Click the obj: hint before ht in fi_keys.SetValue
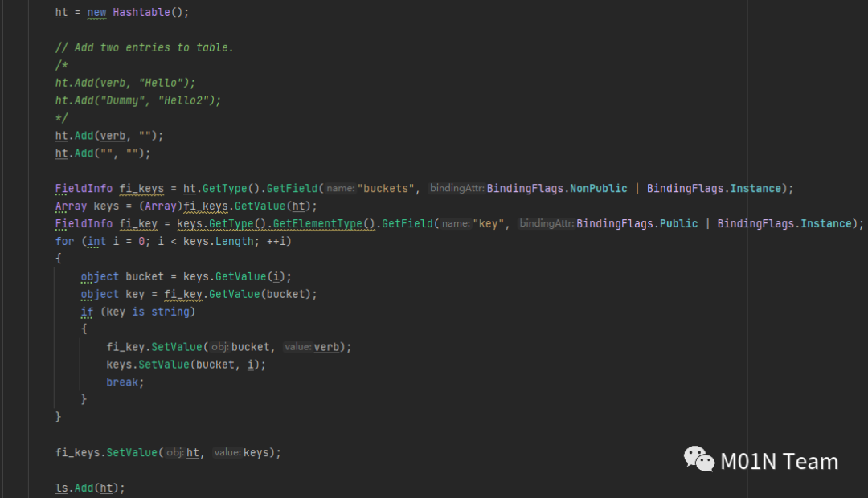This screenshot has height=498, width=868. pyautogui.click(x=174, y=452)
